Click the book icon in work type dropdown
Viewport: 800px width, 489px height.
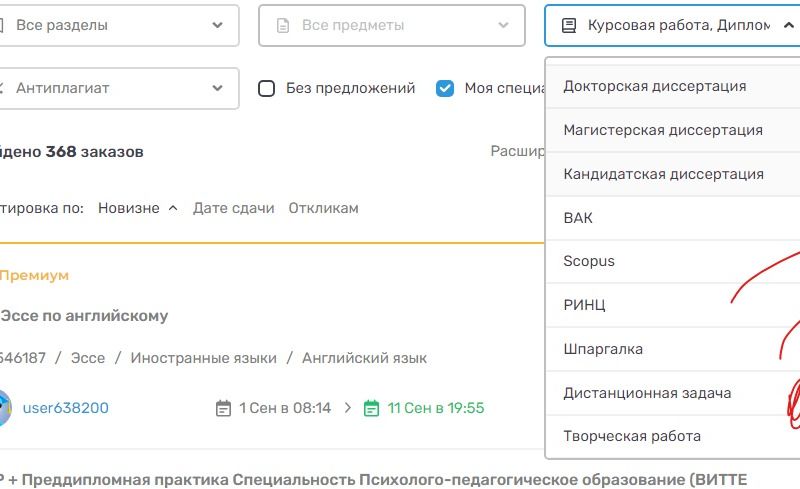pyautogui.click(x=569, y=25)
